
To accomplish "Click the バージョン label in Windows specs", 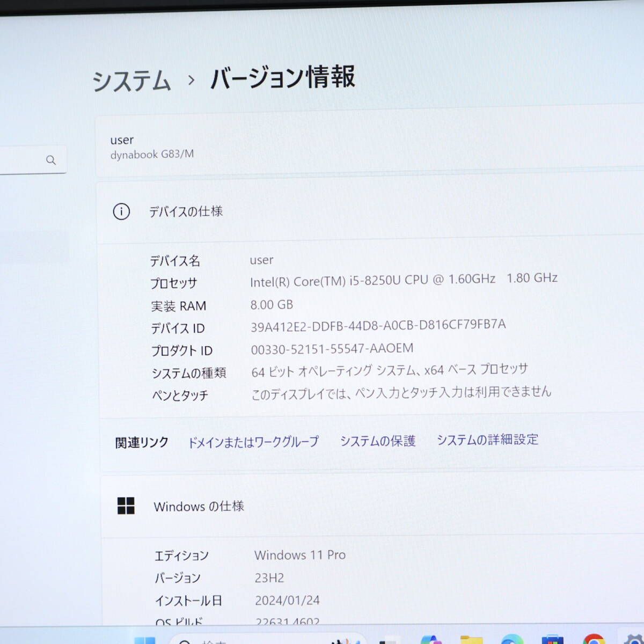I will pos(178,578).
